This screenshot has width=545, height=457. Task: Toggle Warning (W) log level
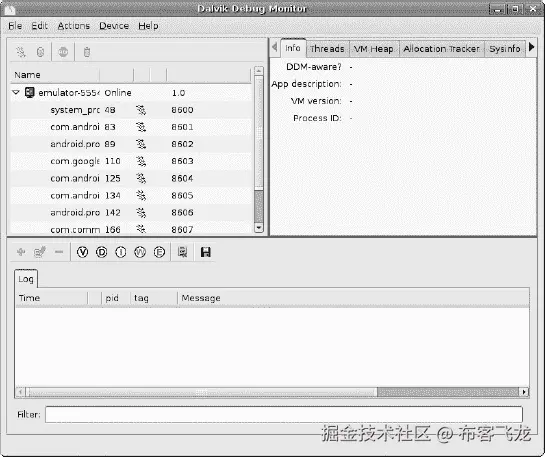[140, 252]
